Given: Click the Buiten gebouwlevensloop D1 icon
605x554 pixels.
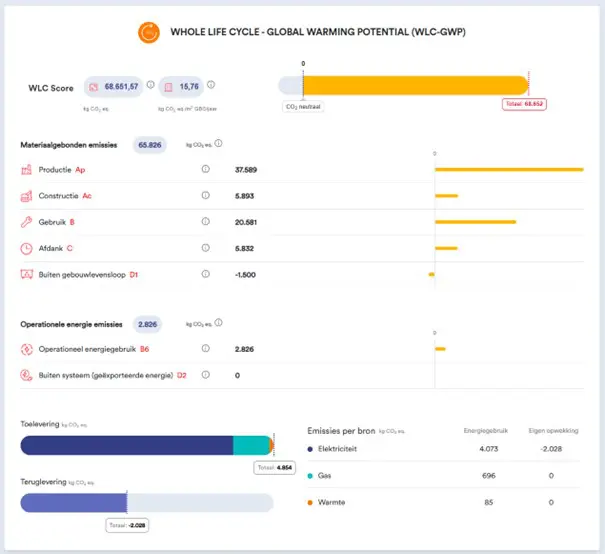Looking at the screenshot, I should pyautogui.click(x=27, y=274).
